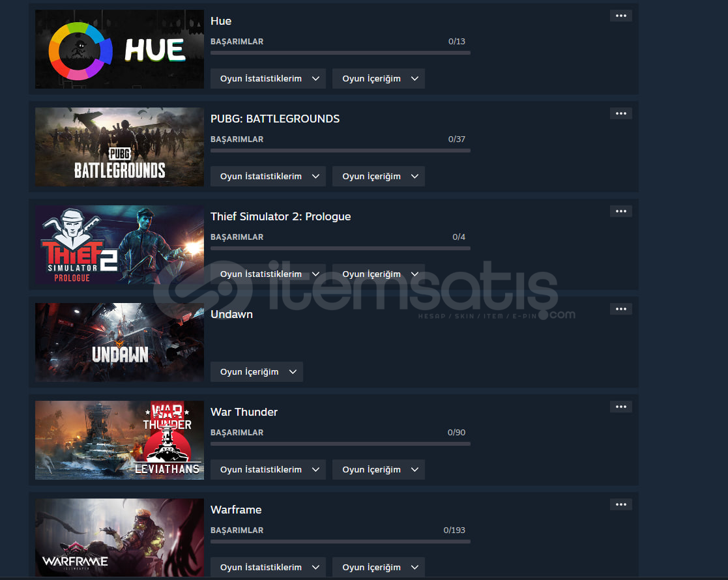
Task: Open the three-dot menu for Undawn
Action: pos(620,309)
